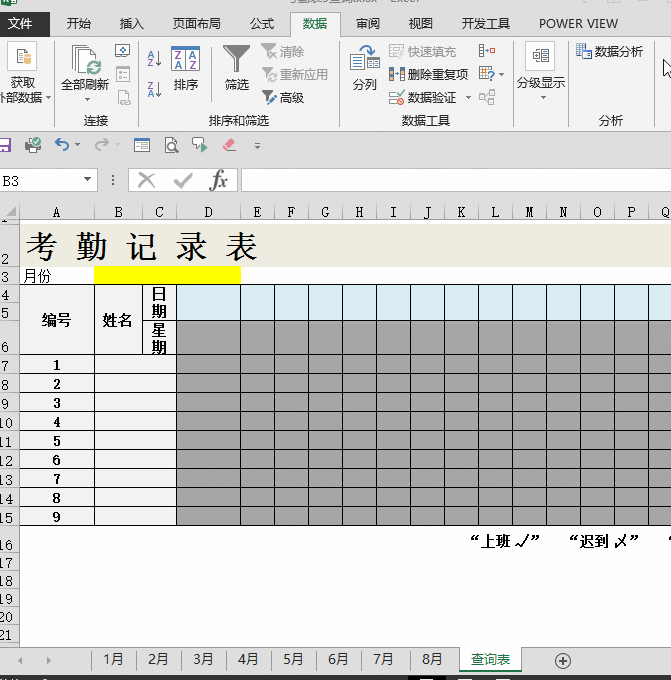Expand the Name Box dropdown arrow
Screen dimensions: 671x680
tap(89, 180)
